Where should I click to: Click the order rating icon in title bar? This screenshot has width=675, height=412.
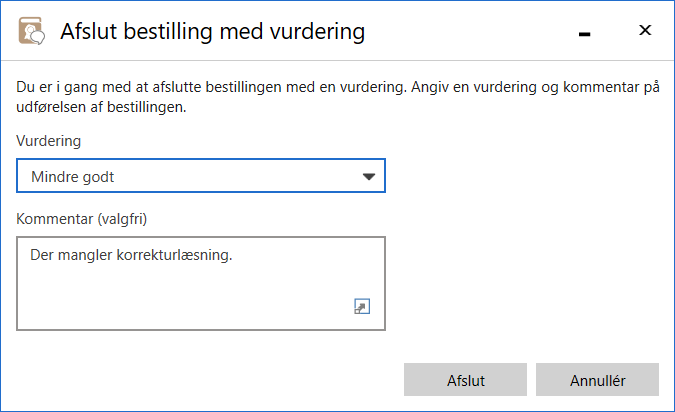[32, 32]
